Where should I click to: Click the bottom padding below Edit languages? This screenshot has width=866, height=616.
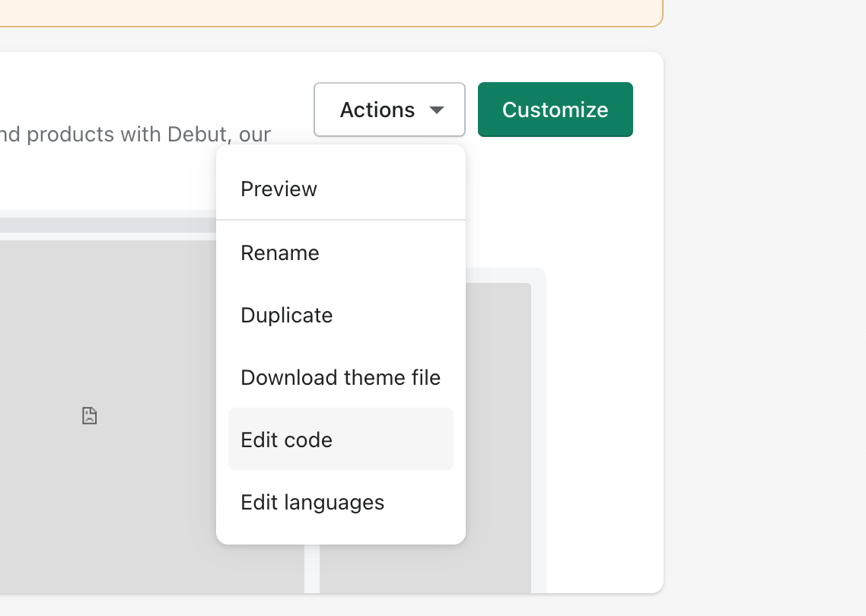[340, 535]
